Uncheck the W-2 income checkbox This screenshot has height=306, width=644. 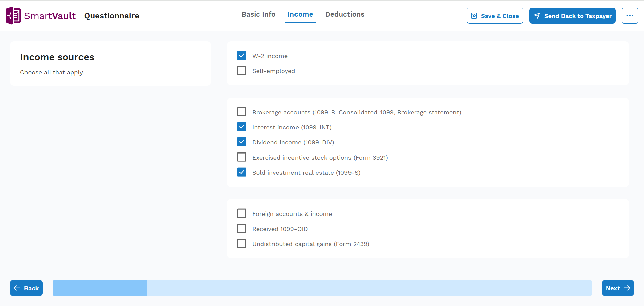click(x=241, y=55)
